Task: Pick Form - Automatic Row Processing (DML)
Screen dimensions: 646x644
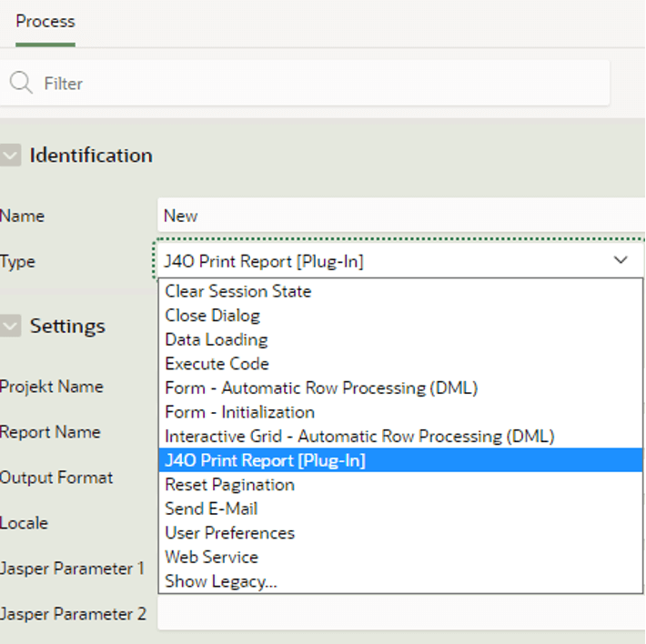Action: click(x=400, y=387)
